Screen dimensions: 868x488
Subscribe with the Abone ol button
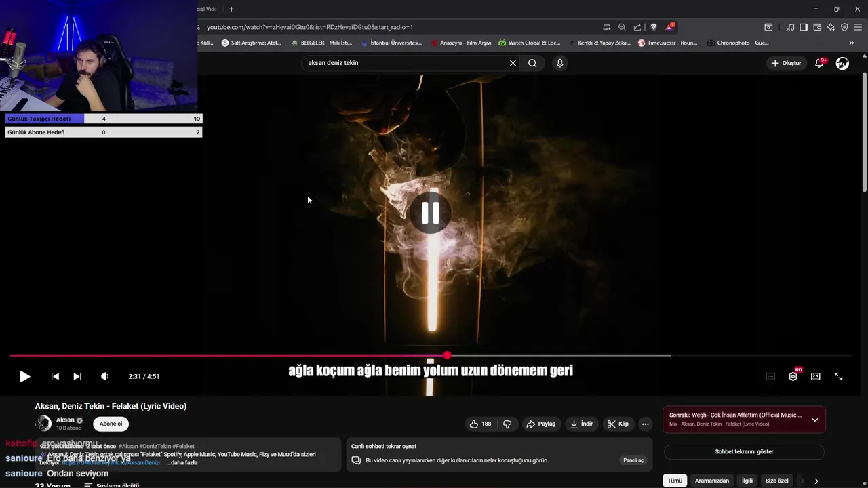111,424
